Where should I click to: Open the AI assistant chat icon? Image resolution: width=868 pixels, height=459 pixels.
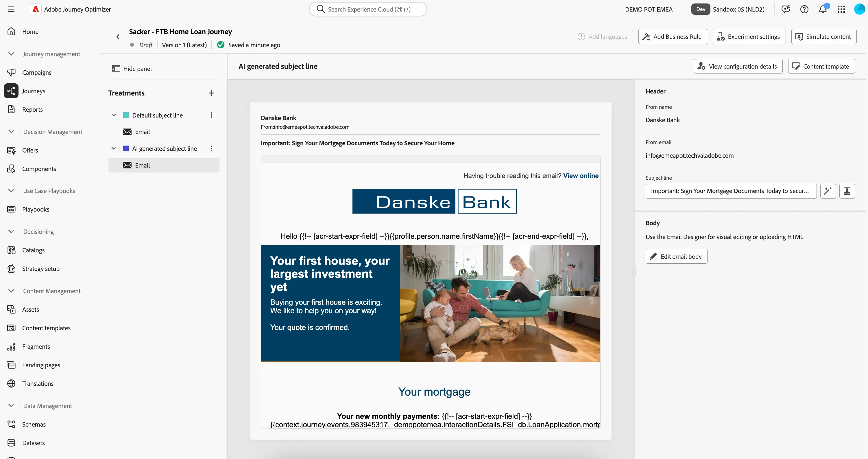(x=785, y=9)
